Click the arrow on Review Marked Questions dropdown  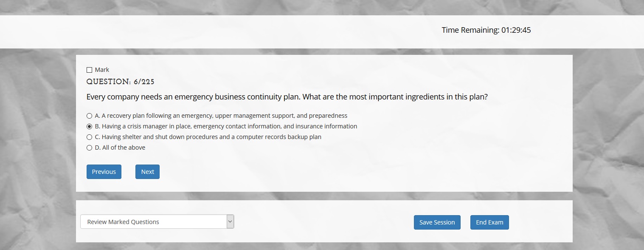click(x=230, y=222)
